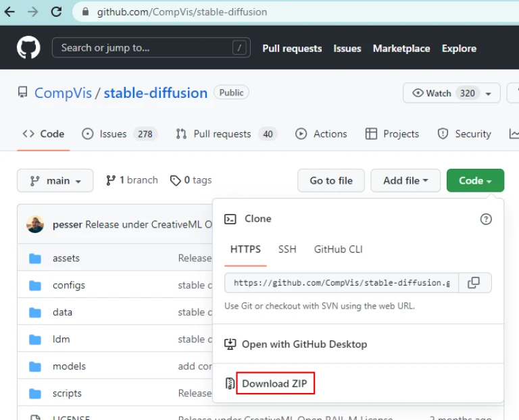Screen dimensions: 519x420
Task: Expand the Add file dropdown
Action: click(405, 180)
